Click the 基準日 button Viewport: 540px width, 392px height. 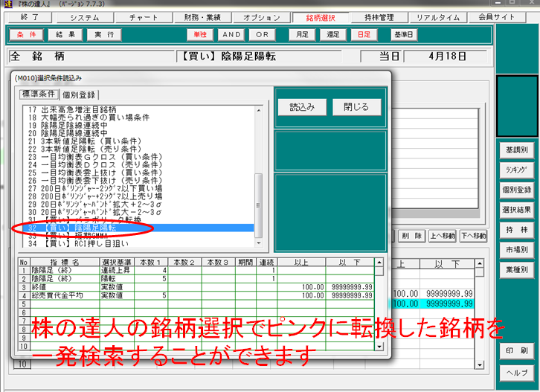(404, 34)
